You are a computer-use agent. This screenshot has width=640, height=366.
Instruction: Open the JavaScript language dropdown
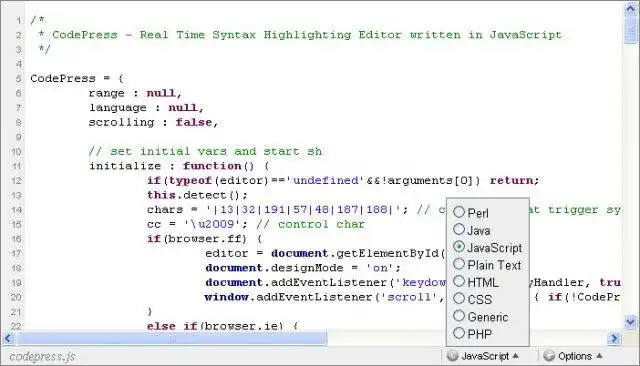point(483,356)
